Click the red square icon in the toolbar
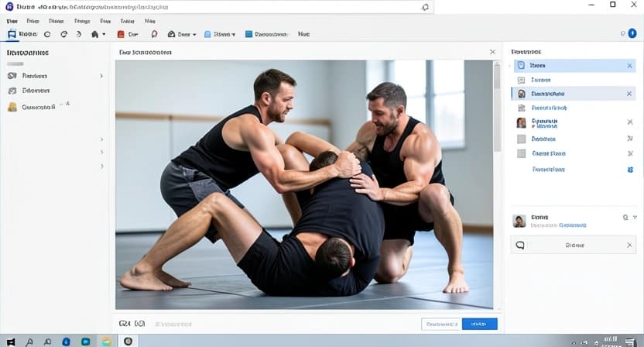This screenshot has width=644, height=347. pos(121,34)
